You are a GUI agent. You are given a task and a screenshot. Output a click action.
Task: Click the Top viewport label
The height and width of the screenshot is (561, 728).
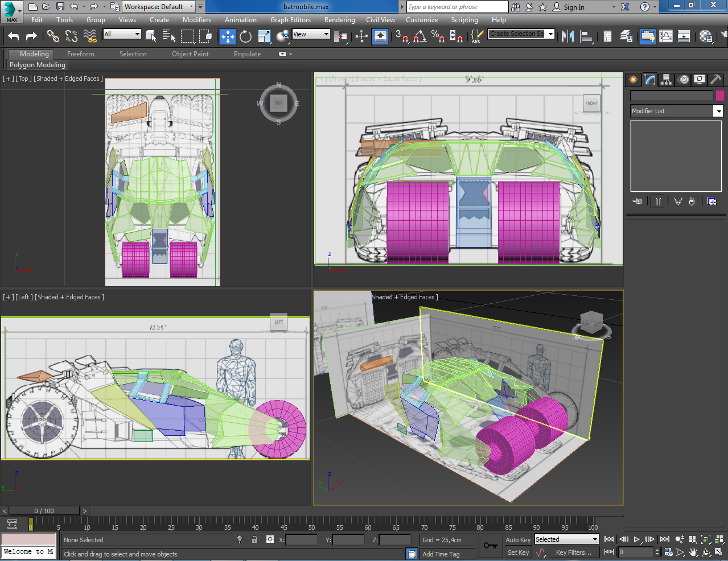pos(23,79)
